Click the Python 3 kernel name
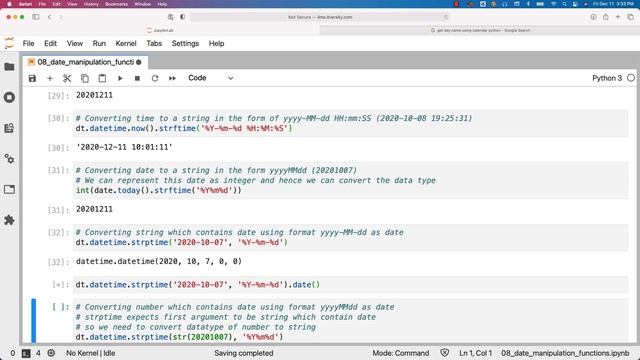 (x=607, y=78)
